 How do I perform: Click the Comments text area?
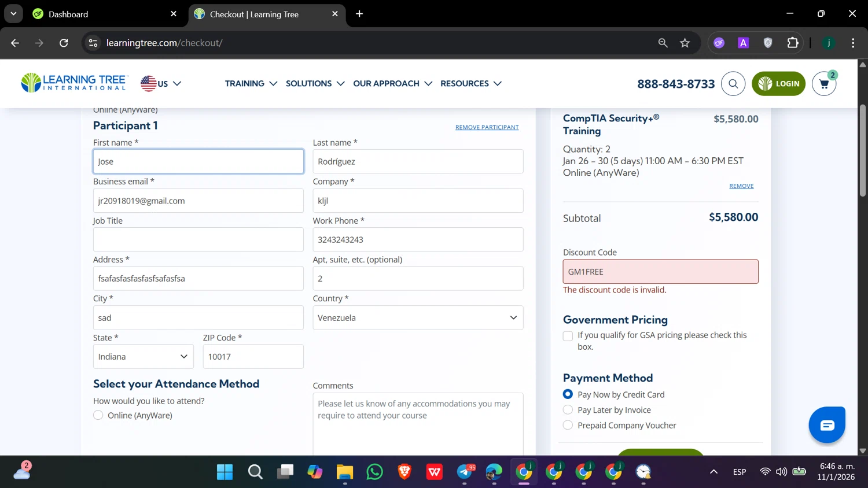coord(418,424)
